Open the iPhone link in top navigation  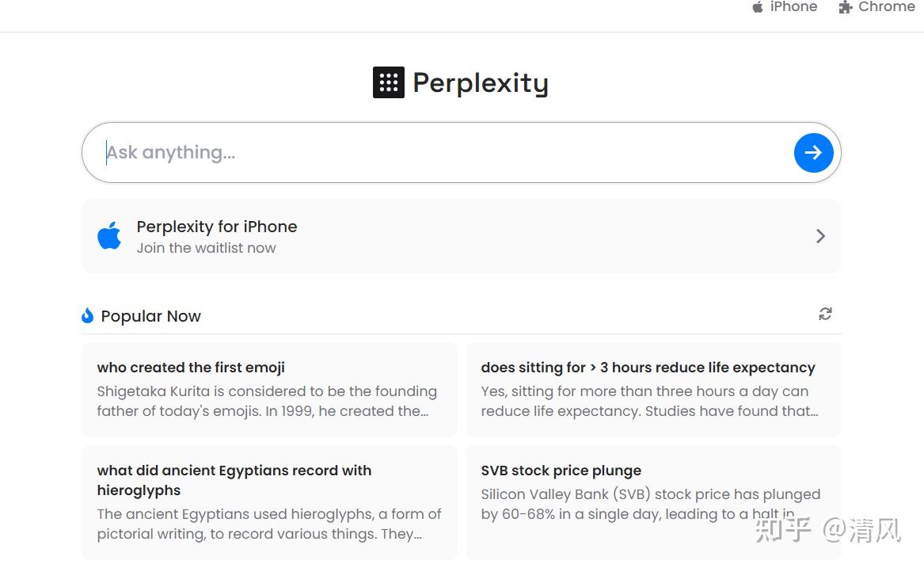tap(793, 7)
